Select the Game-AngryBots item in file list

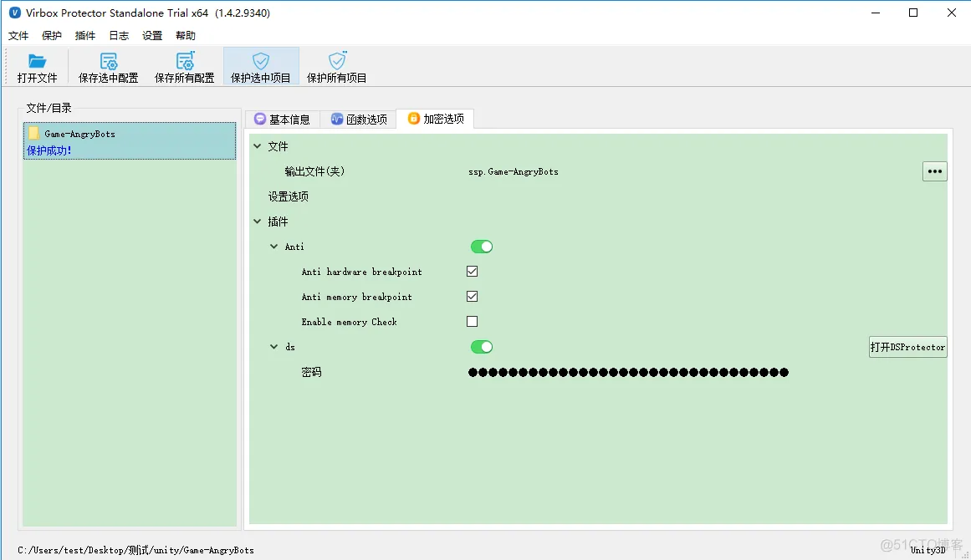point(130,141)
